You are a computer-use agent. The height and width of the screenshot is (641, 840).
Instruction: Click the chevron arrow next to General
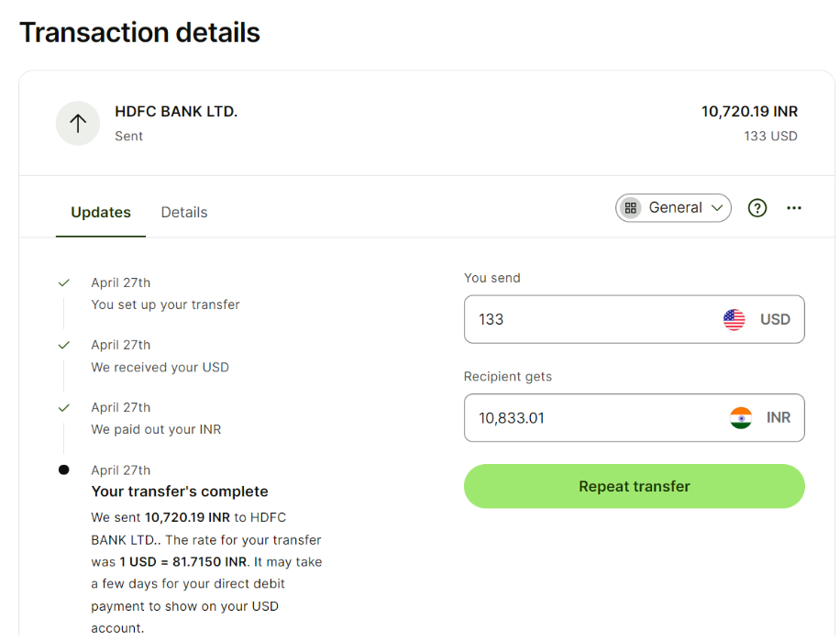[717, 208]
